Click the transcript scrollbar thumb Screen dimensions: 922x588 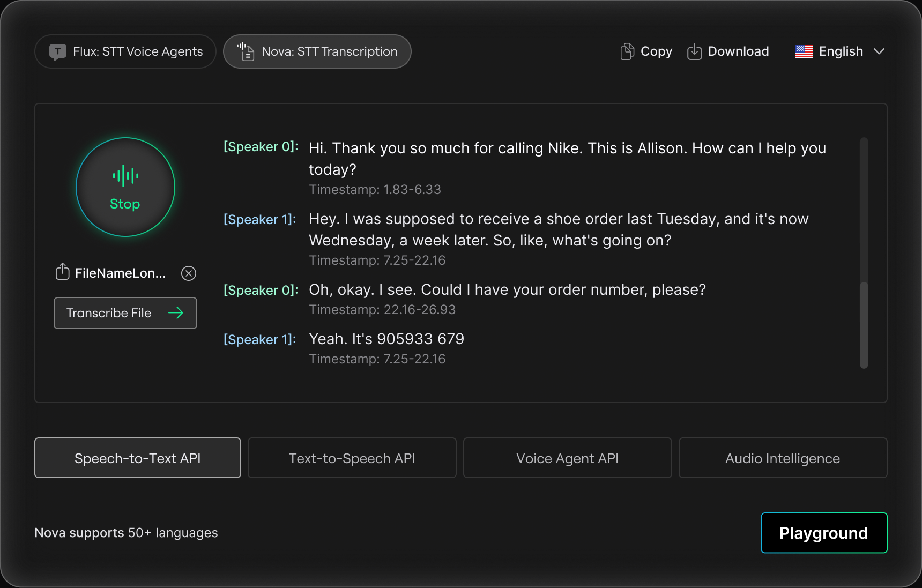click(x=864, y=325)
